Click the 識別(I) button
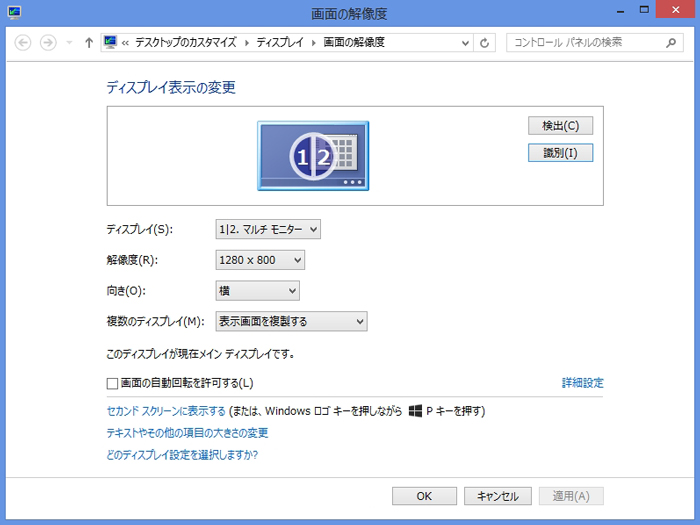The width and height of the screenshot is (700, 525). tap(561, 153)
